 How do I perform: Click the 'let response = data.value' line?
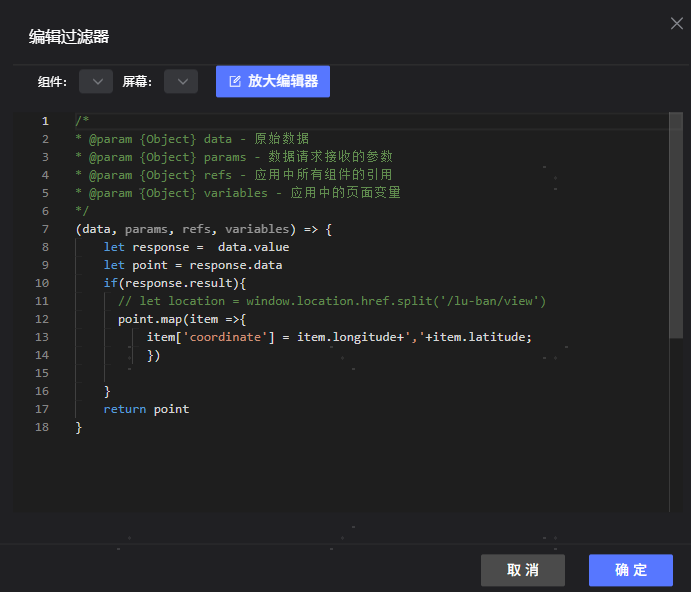tap(196, 247)
